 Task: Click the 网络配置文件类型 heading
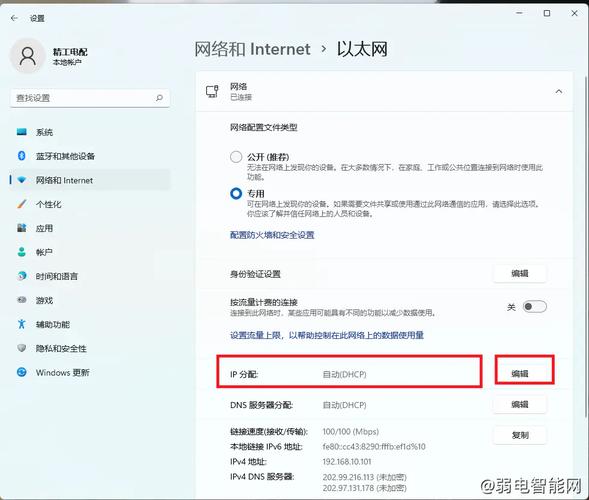[264, 127]
